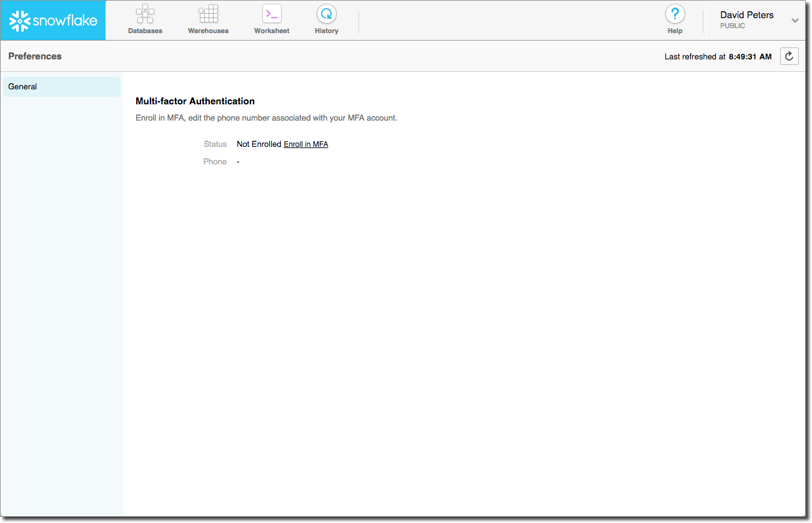Click the History clock icon
The width and height of the screenshot is (812, 523).
tap(326, 14)
